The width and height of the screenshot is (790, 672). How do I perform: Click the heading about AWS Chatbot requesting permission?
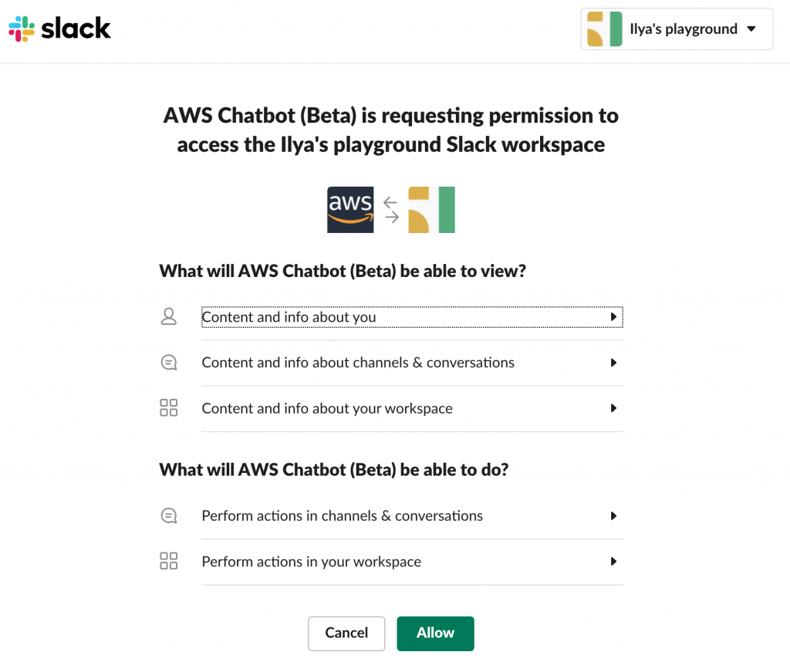point(390,130)
